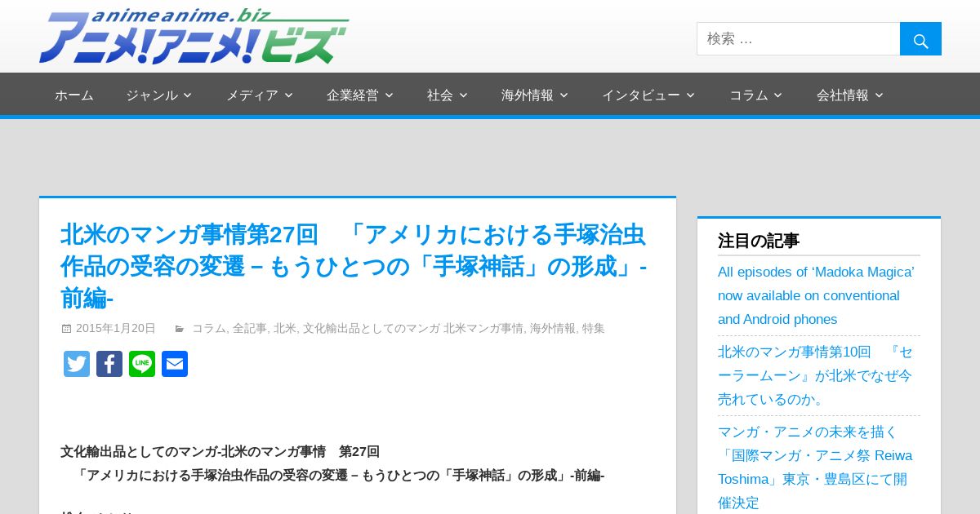Viewport: 980px width, 514px height.
Task: Open 国際マンガ・アニメ祭 Reiwa Toshima sidebar article
Action: tap(815, 467)
